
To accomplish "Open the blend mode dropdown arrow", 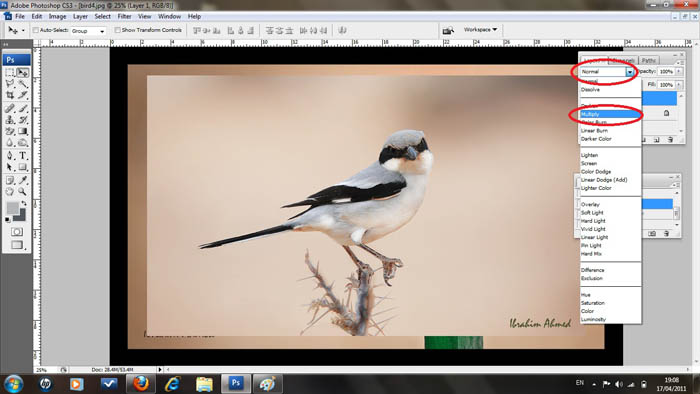I will coord(629,72).
